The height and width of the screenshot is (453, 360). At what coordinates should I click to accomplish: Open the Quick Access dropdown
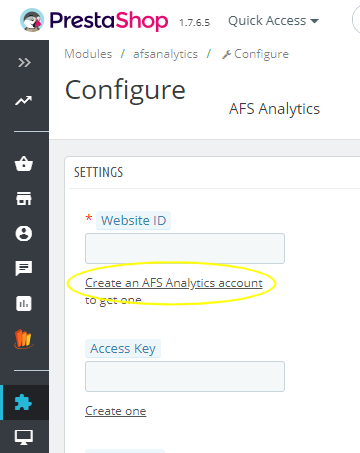273,21
